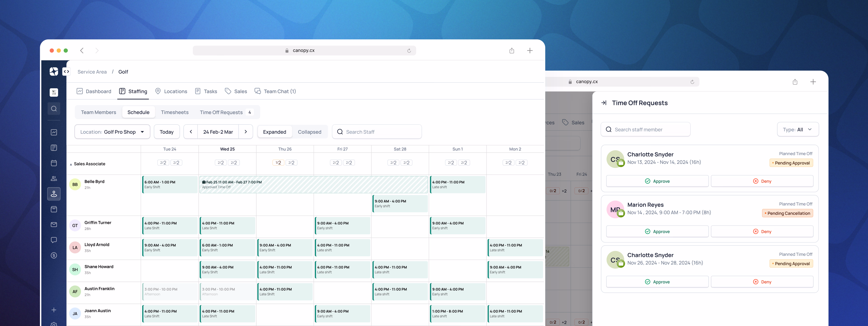
Task: Collapse the Sales Associate group
Action: 71,164
